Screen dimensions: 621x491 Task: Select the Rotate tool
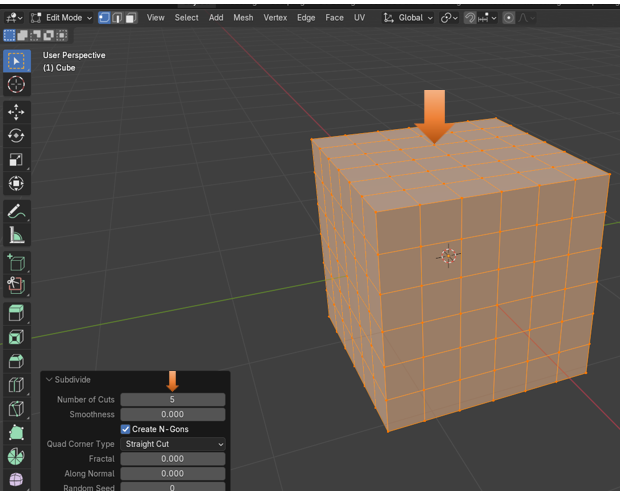coord(16,135)
